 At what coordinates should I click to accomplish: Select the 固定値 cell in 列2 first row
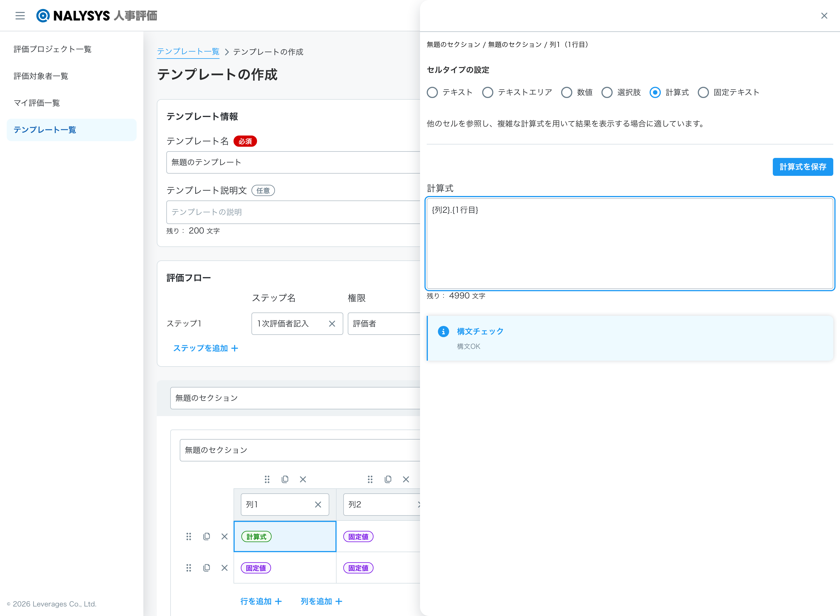pos(379,536)
